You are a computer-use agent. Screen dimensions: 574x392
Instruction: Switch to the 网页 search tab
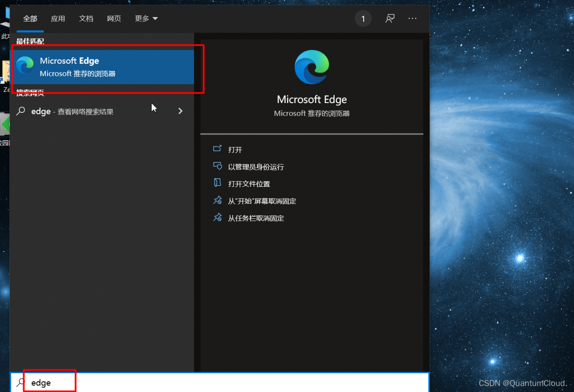tap(114, 18)
